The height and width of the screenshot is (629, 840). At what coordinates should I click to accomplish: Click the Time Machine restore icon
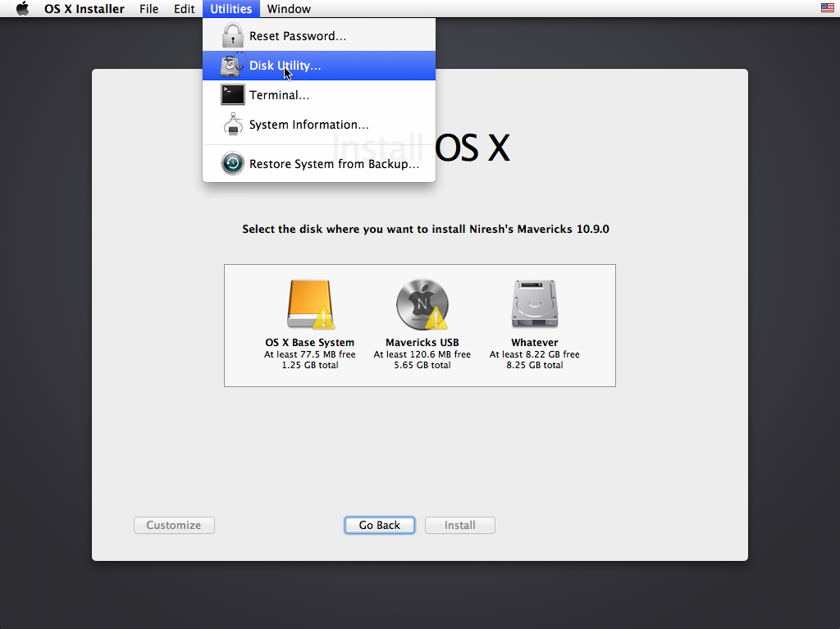coord(232,163)
